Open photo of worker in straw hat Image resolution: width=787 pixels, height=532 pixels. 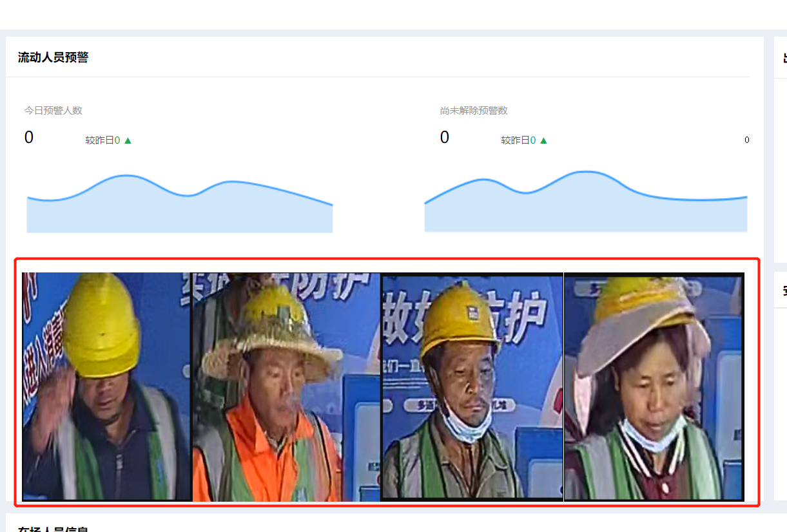pos(287,386)
